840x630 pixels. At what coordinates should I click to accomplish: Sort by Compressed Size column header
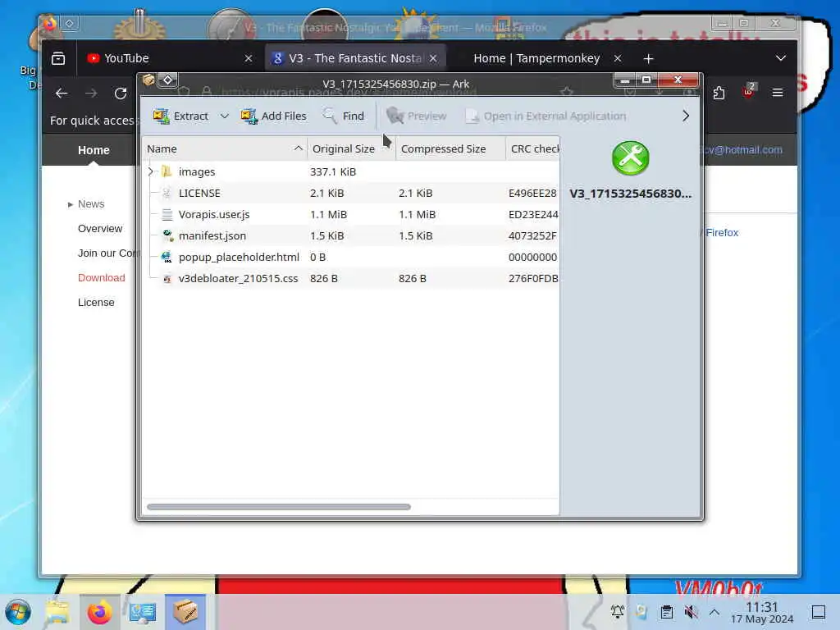point(450,149)
